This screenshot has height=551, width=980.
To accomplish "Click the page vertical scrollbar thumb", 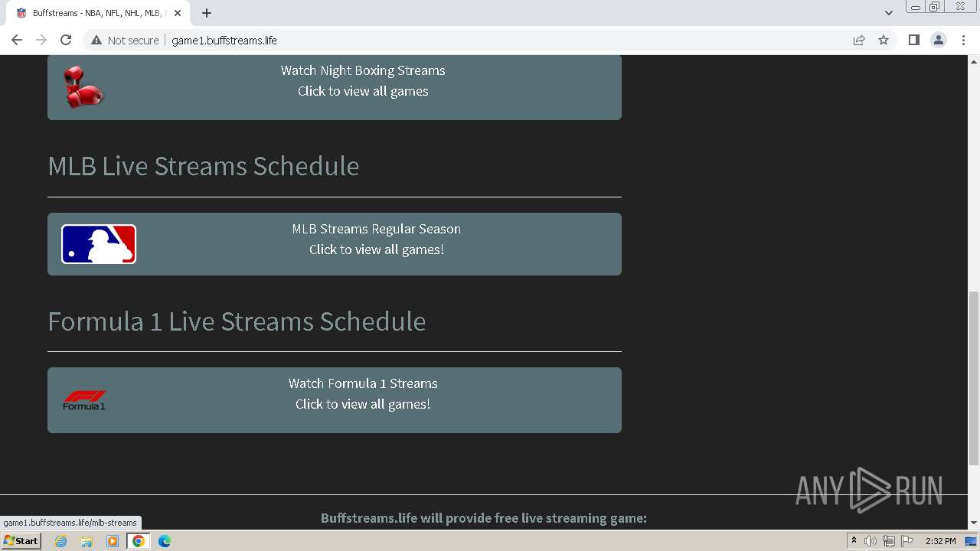I will pyautogui.click(x=974, y=377).
